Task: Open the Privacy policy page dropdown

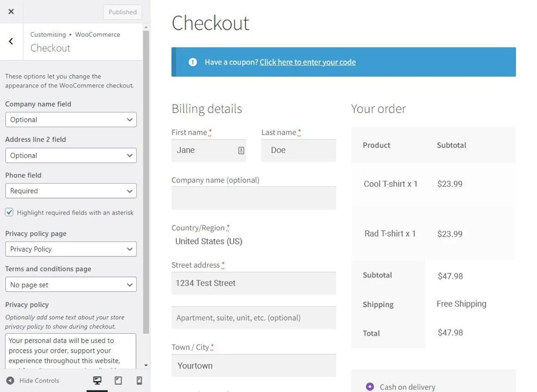Action: (x=71, y=249)
